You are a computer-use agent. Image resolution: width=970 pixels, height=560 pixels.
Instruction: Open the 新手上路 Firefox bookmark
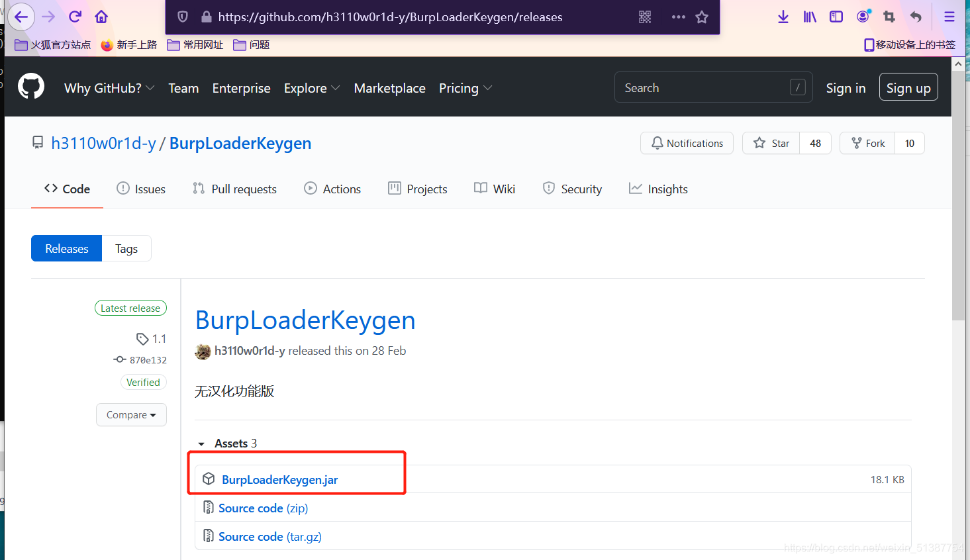[129, 44]
